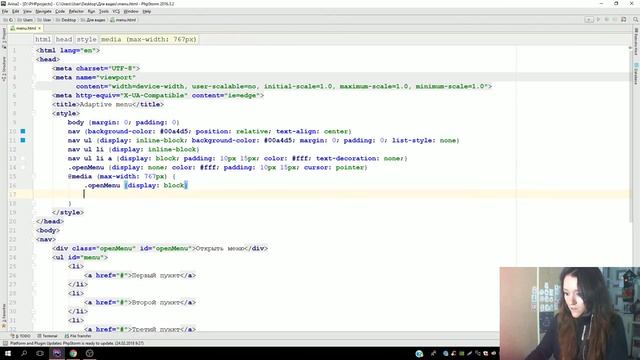Open the Project tool window tab
Image resolution: width=640 pixels, height=360 pixels.
point(4,39)
